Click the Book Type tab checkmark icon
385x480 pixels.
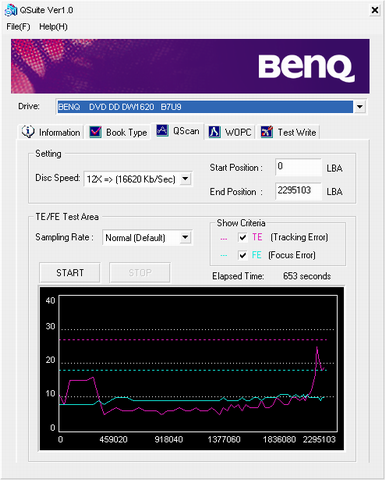tap(96, 132)
